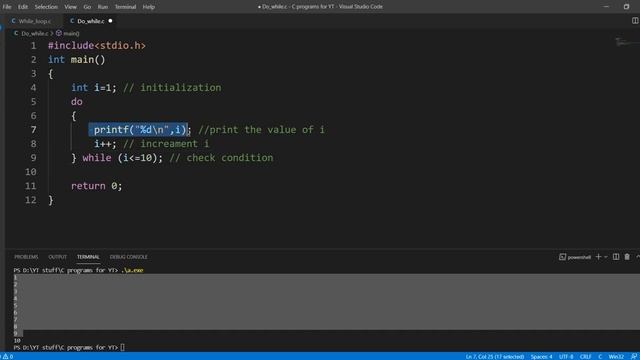The width and height of the screenshot is (640, 360).
Task: Select the TERMINAL panel tab
Action: (x=88, y=257)
